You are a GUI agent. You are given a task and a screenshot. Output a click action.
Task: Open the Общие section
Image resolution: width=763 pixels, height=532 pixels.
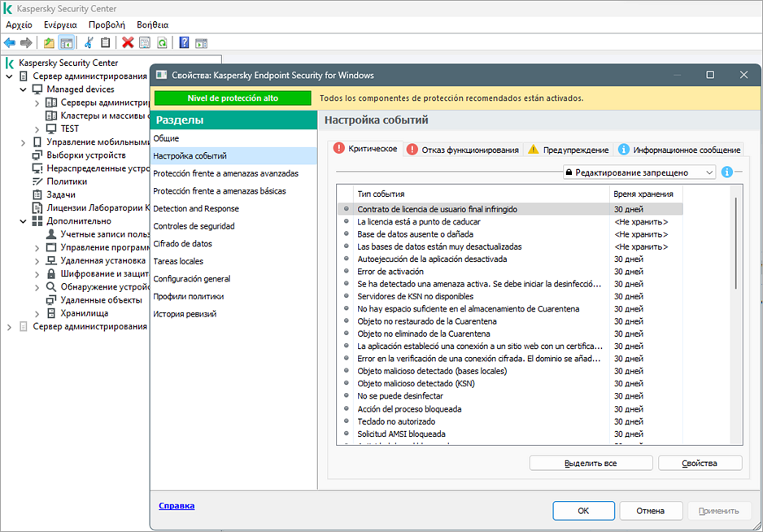pos(233,138)
